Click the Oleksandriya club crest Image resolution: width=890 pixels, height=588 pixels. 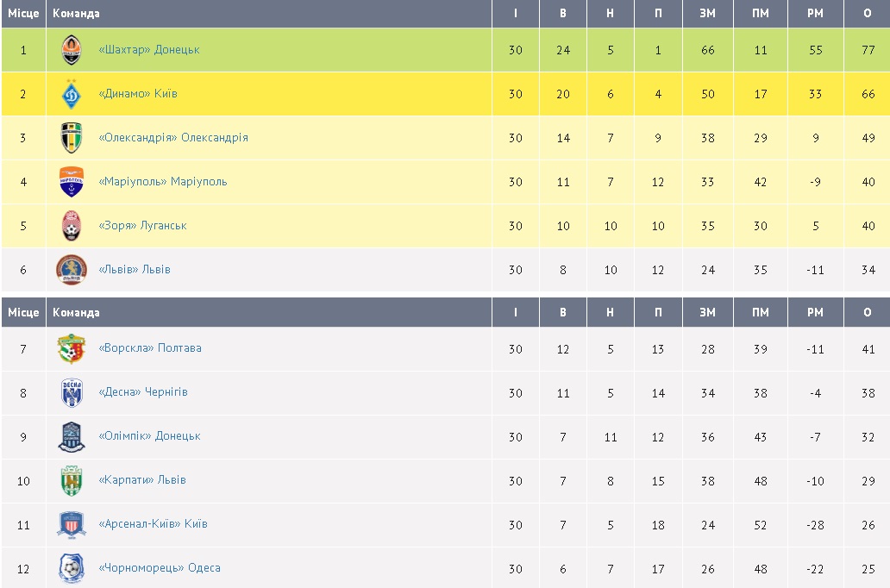tap(72, 138)
